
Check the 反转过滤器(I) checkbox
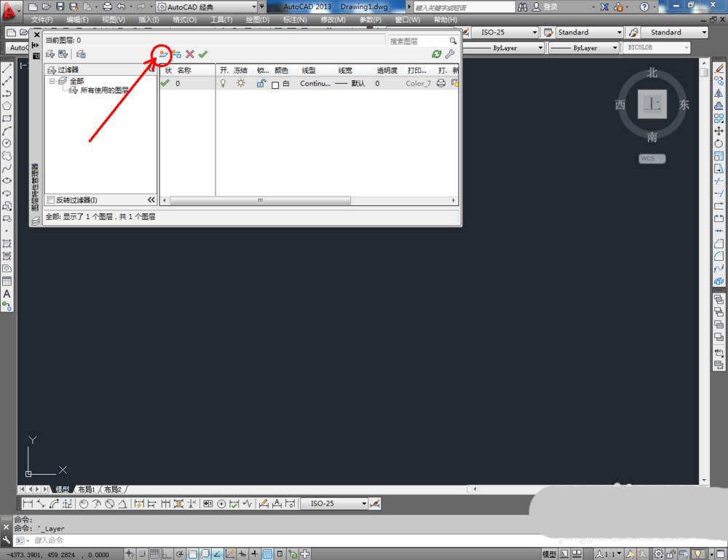[51, 200]
